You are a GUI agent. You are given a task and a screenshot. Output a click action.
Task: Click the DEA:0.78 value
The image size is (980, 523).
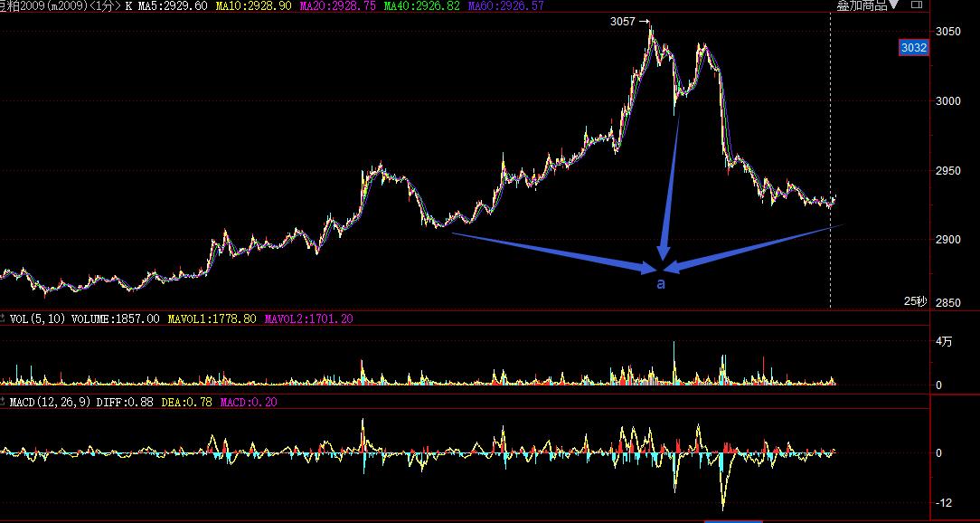[186, 403]
